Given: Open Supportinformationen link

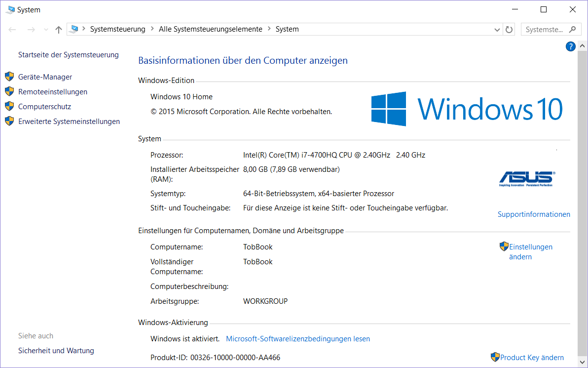Looking at the screenshot, I should click(534, 214).
